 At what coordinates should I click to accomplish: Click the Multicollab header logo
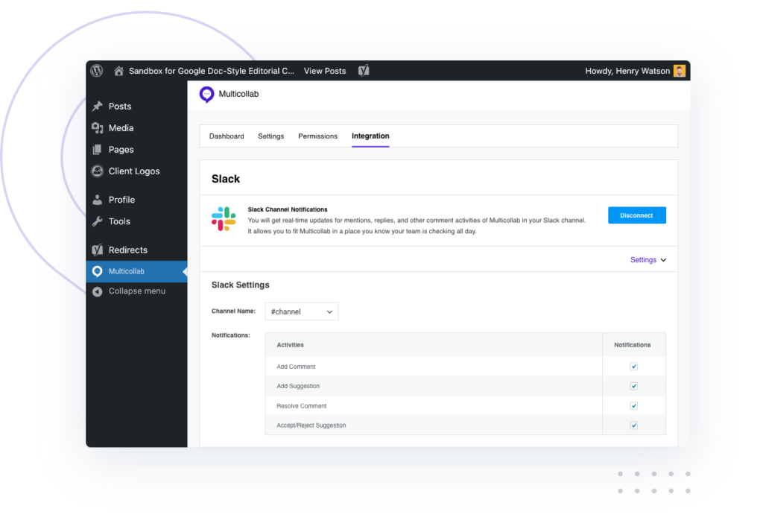tap(207, 95)
